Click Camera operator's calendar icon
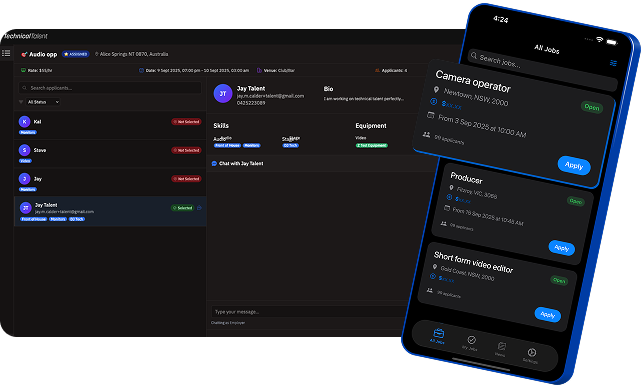The image size is (644, 388). pyautogui.click(x=430, y=115)
